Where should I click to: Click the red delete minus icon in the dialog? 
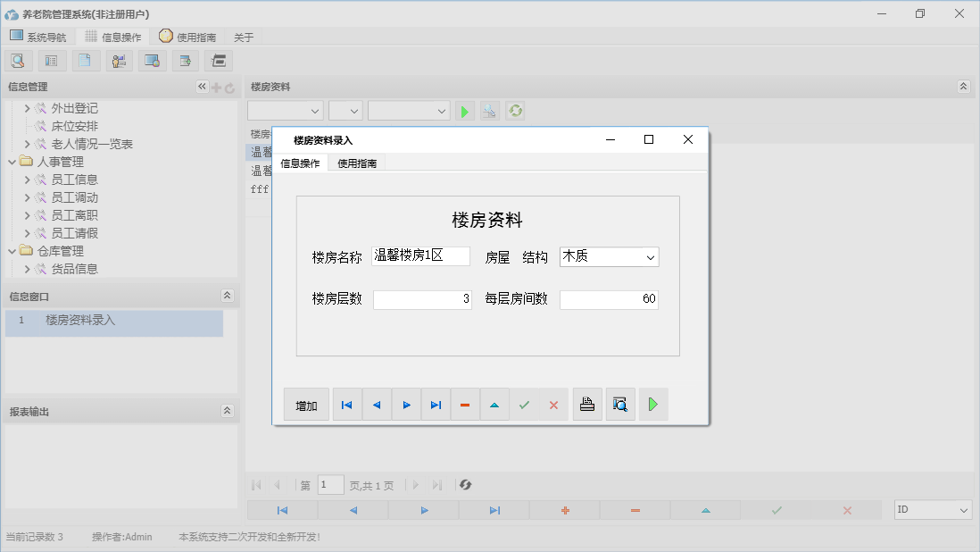[x=465, y=404]
